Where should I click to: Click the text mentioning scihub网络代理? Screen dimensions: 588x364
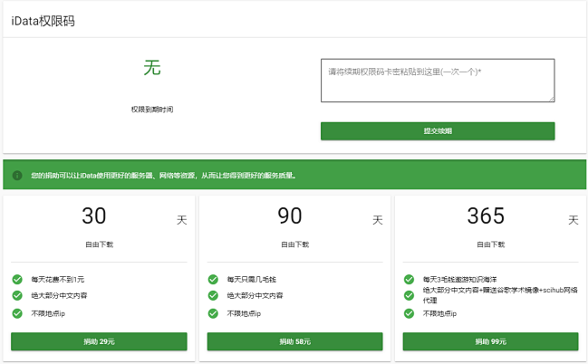pos(500,295)
